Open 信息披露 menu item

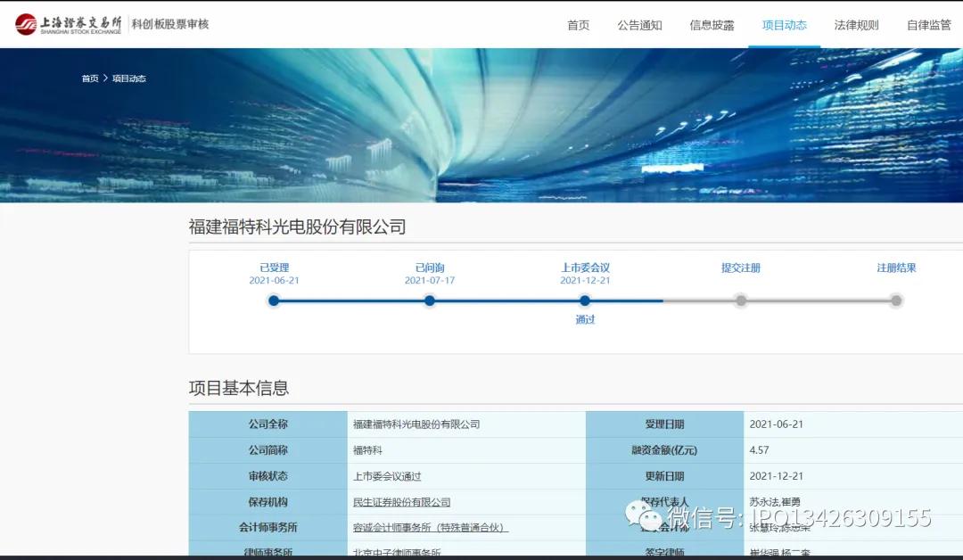coord(712,25)
